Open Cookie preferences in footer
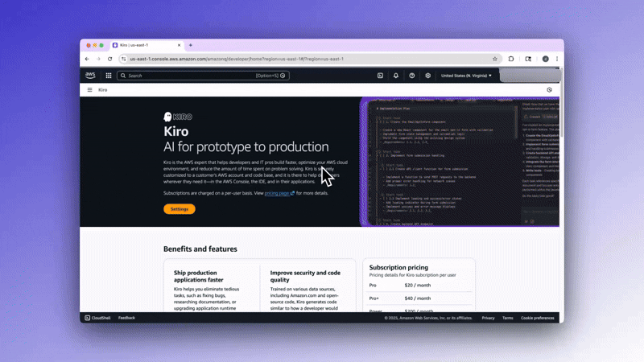Screen dimensions: 644x362 pos(537,318)
